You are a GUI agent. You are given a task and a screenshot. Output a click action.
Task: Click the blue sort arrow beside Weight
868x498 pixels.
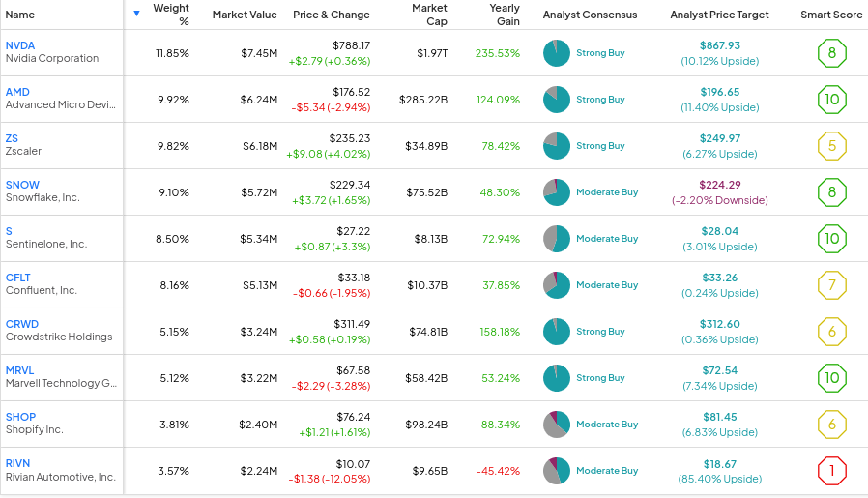(136, 14)
